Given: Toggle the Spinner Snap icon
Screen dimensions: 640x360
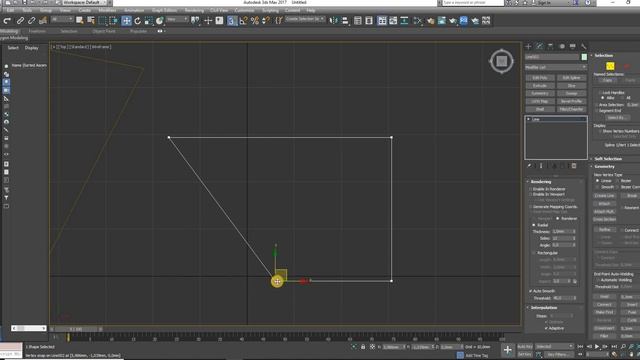Looking at the screenshot, I should tap(266, 20).
